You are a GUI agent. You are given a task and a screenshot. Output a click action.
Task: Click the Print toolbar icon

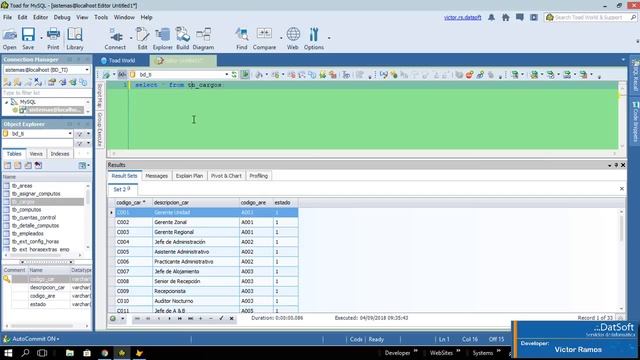pos(53,39)
